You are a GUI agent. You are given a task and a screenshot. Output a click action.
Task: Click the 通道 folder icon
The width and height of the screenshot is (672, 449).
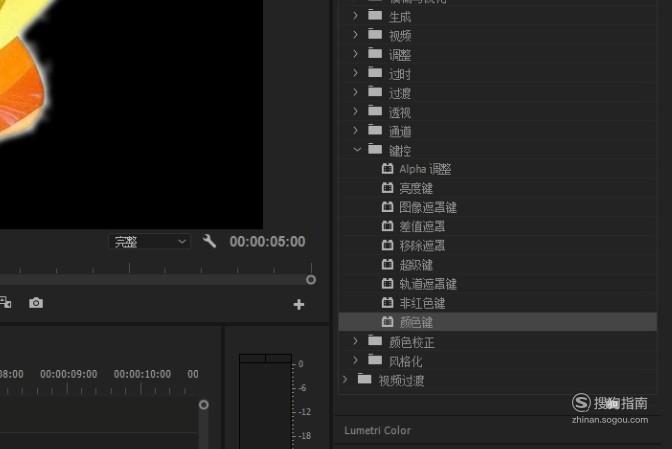click(x=375, y=130)
